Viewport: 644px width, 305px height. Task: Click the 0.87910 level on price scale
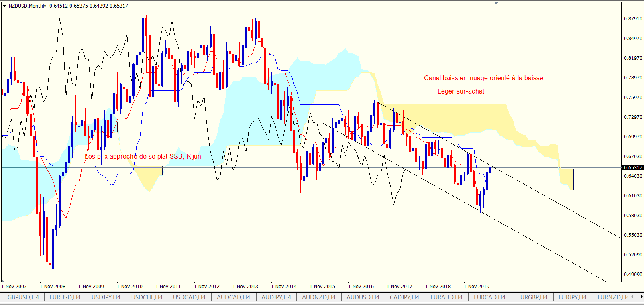[x=633, y=19]
